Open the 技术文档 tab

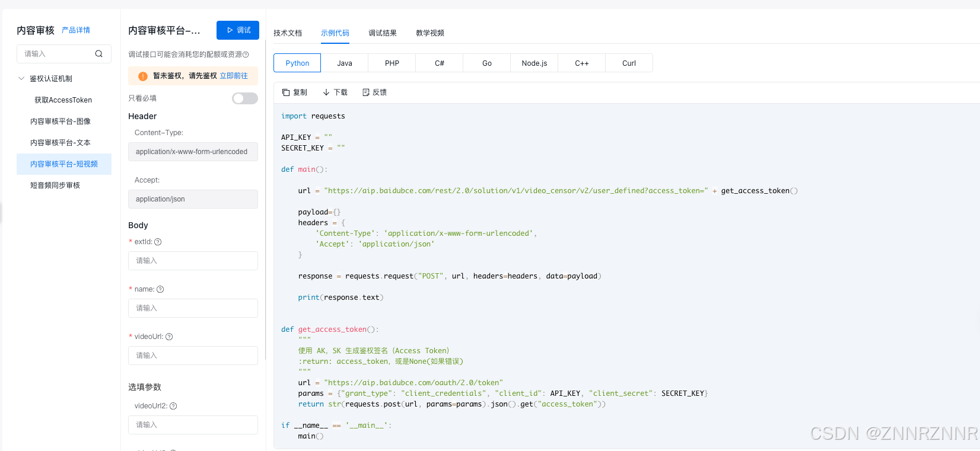288,33
